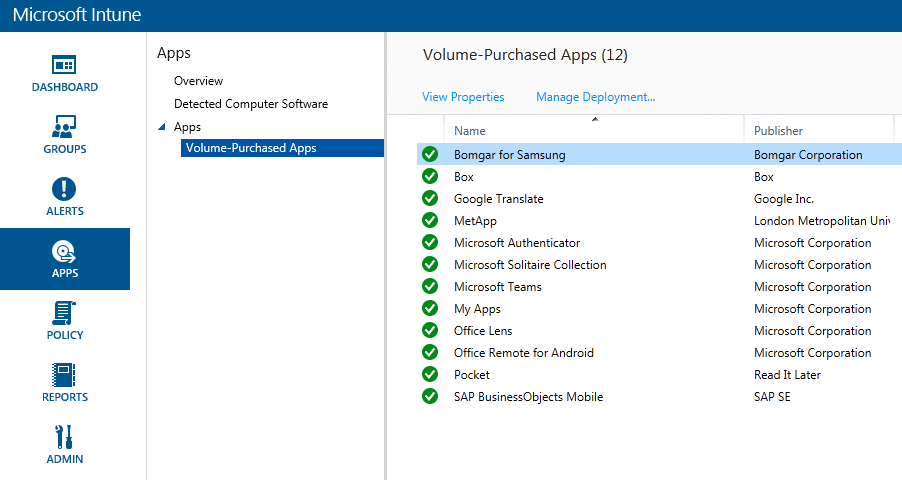Select the Office Remote for Android app name

(523, 353)
